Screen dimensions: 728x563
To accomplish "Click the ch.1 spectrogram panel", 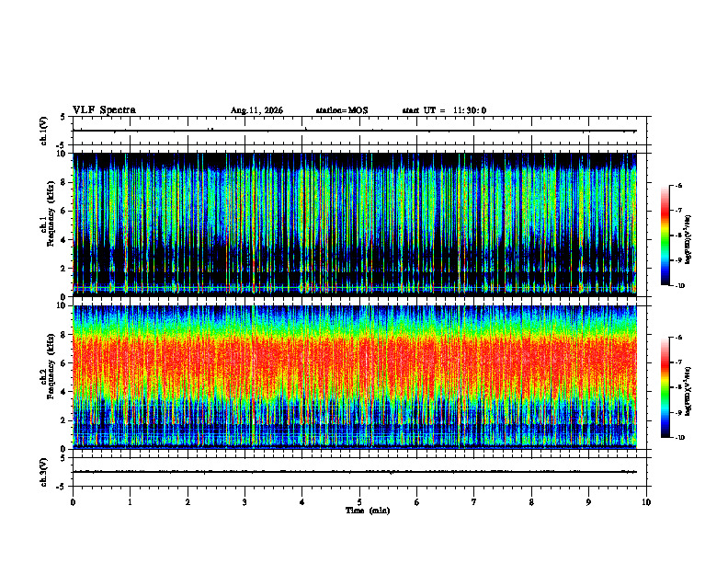I will click(x=355, y=224).
